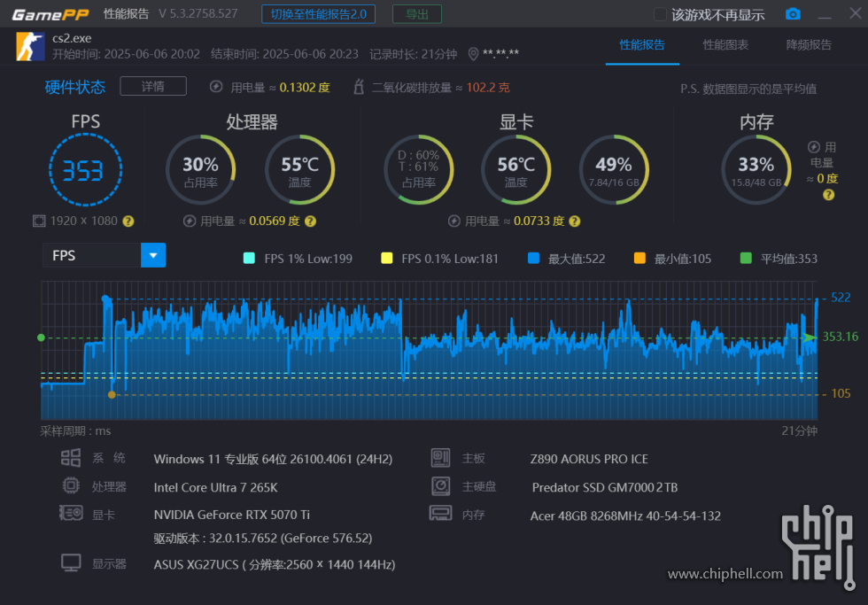Click the 最大值 blue legend swatch

click(533, 258)
